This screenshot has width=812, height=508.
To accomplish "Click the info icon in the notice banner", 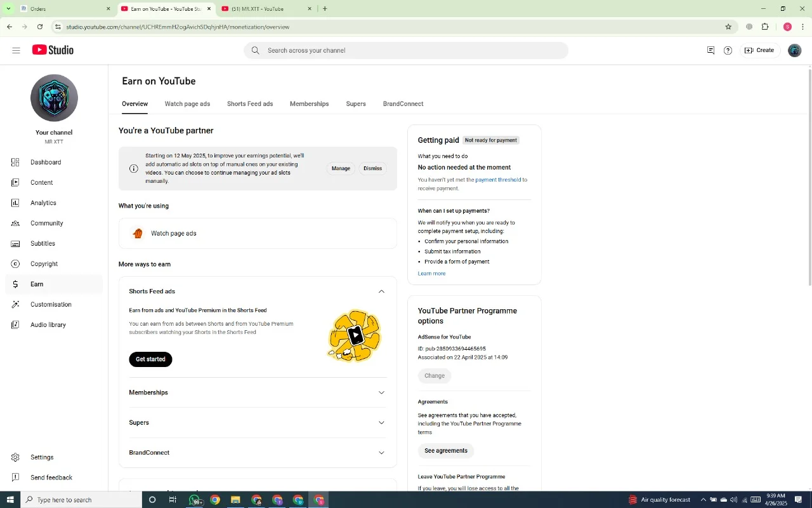I will [x=134, y=168].
